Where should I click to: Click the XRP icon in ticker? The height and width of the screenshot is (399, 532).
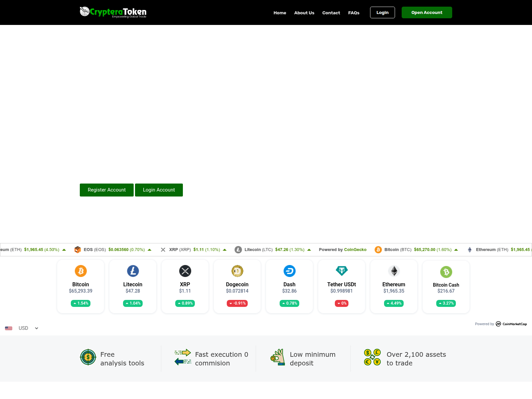tap(163, 250)
